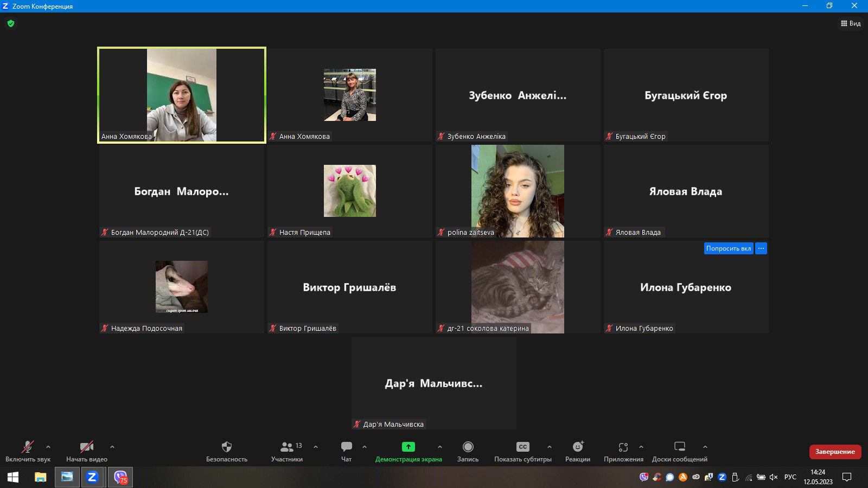
Task: Expand video options arrow next to camera
Action: tap(112, 447)
